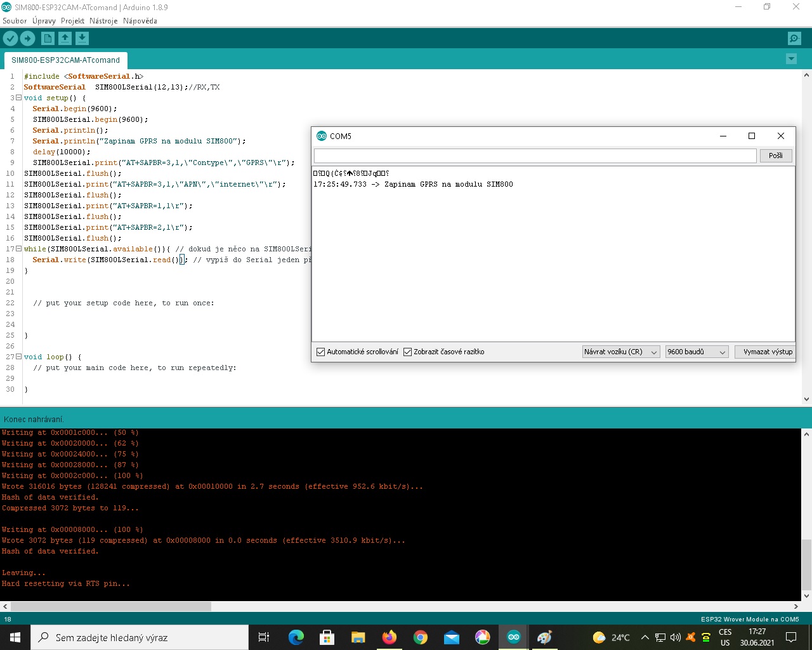Click the serial monitor message input field
This screenshot has width=812, height=650.
535,156
